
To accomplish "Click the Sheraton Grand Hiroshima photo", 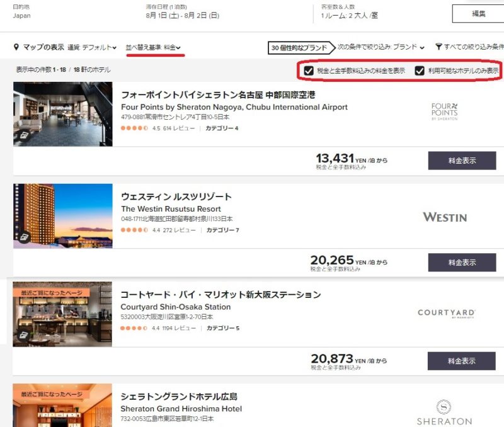I will [62, 405].
